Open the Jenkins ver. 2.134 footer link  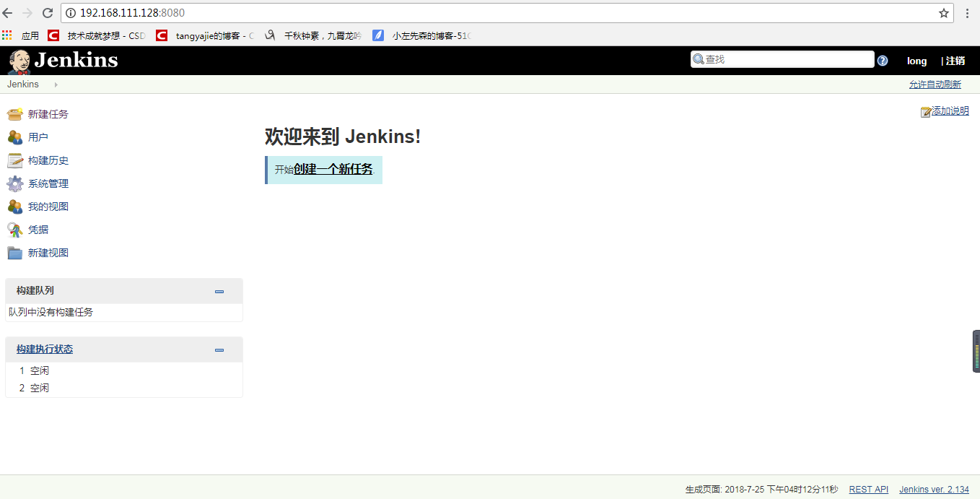tap(934, 490)
